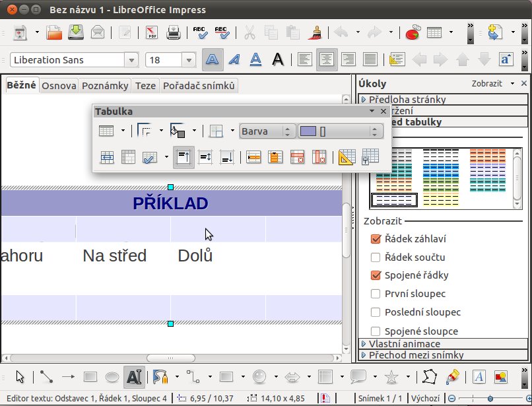Delete the column in the table
532x406 pixels.
(x=319, y=157)
